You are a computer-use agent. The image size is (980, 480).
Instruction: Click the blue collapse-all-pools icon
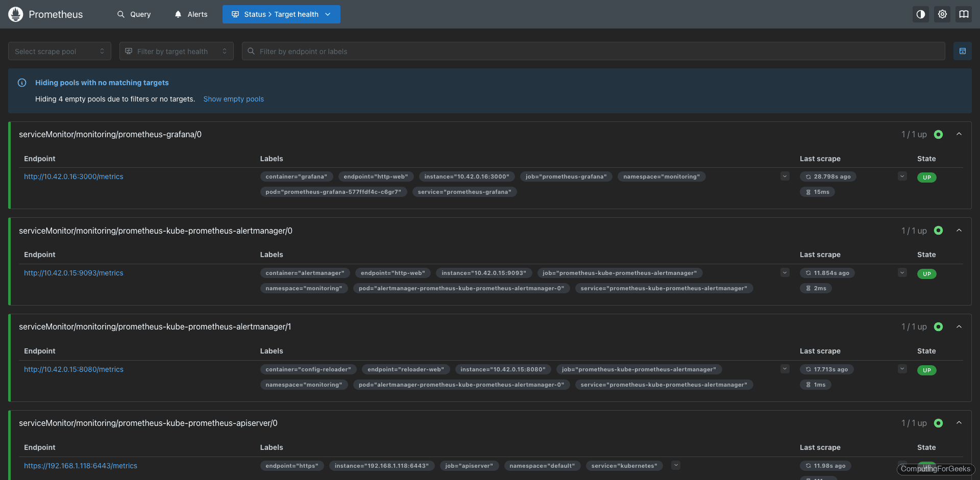click(x=962, y=51)
